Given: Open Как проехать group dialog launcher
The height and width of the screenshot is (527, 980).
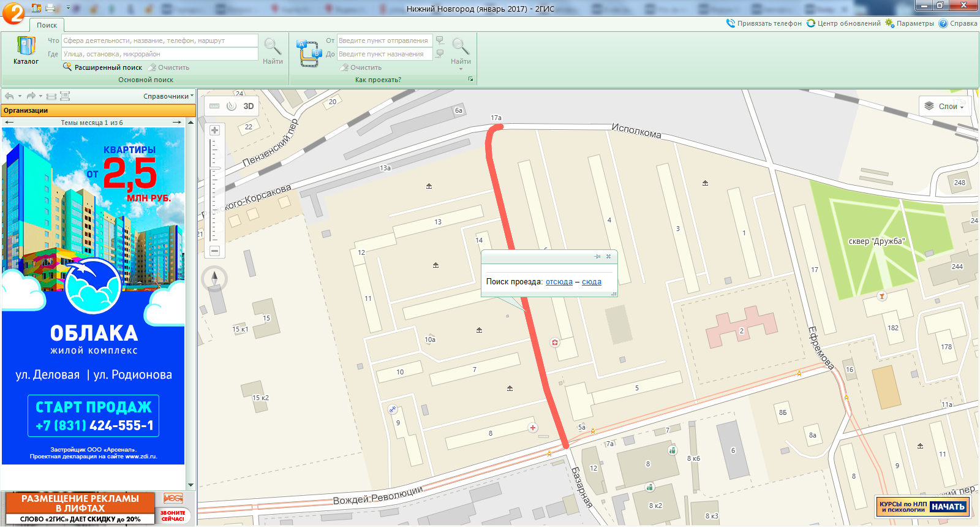Looking at the screenshot, I should (471, 80).
